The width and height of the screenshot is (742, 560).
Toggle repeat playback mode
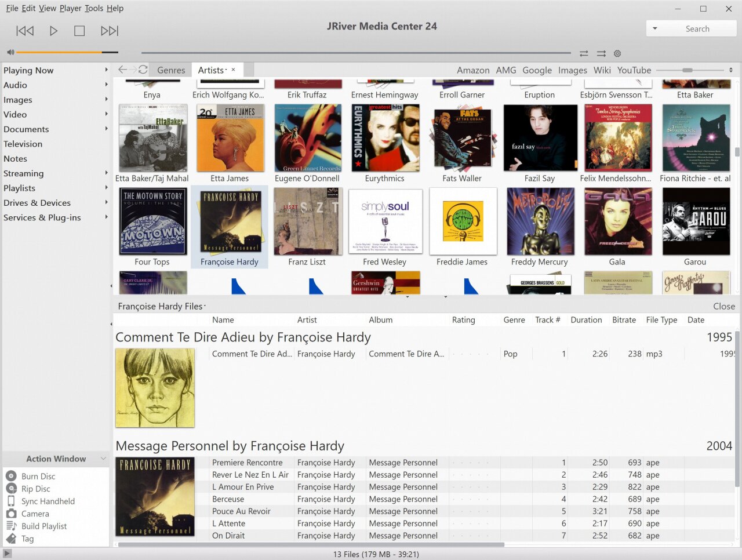(584, 53)
